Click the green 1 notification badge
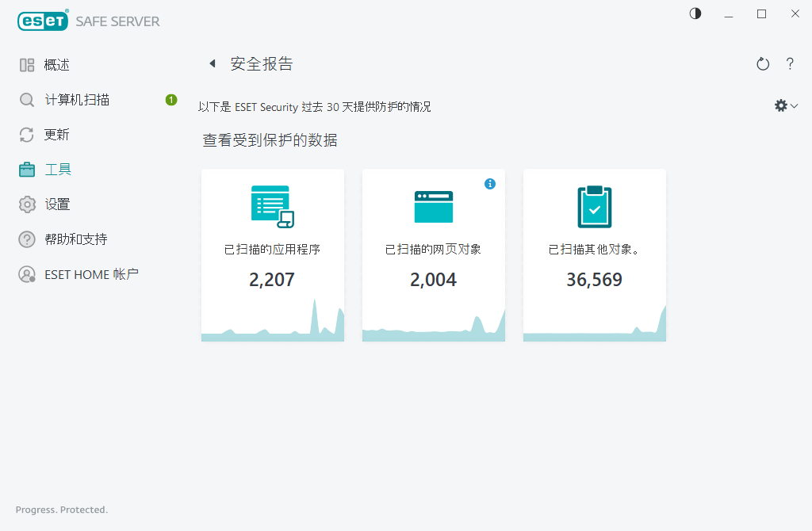 coord(170,99)
